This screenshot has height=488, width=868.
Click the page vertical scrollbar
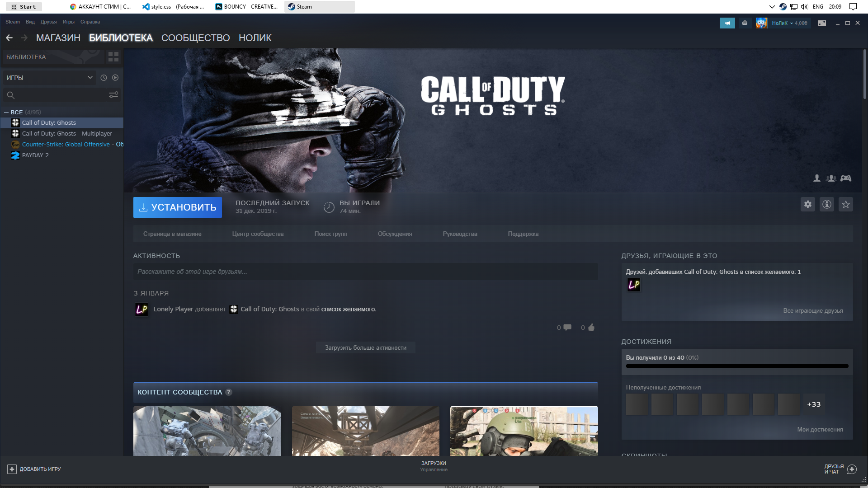[x=864, y=75]
